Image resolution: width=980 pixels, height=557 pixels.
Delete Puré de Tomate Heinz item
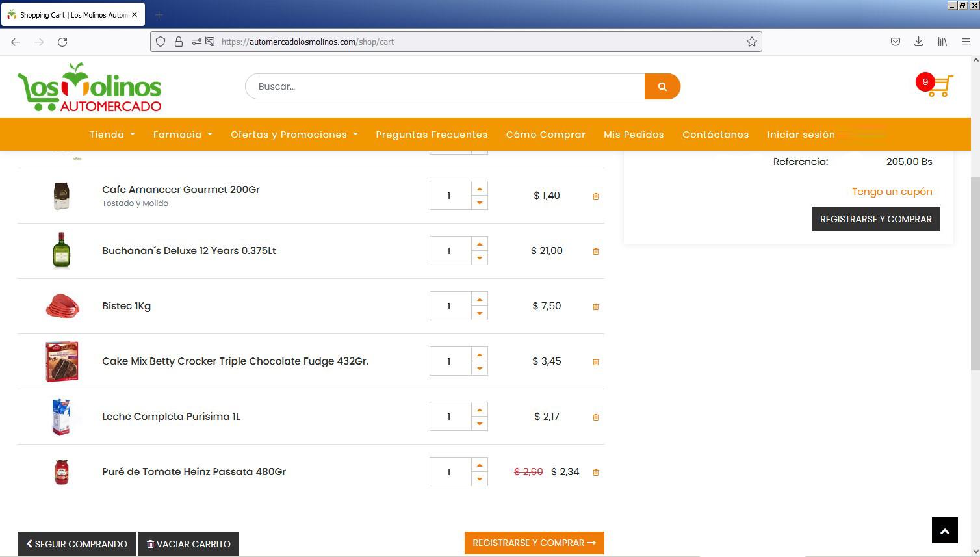[x=595, y=472]
